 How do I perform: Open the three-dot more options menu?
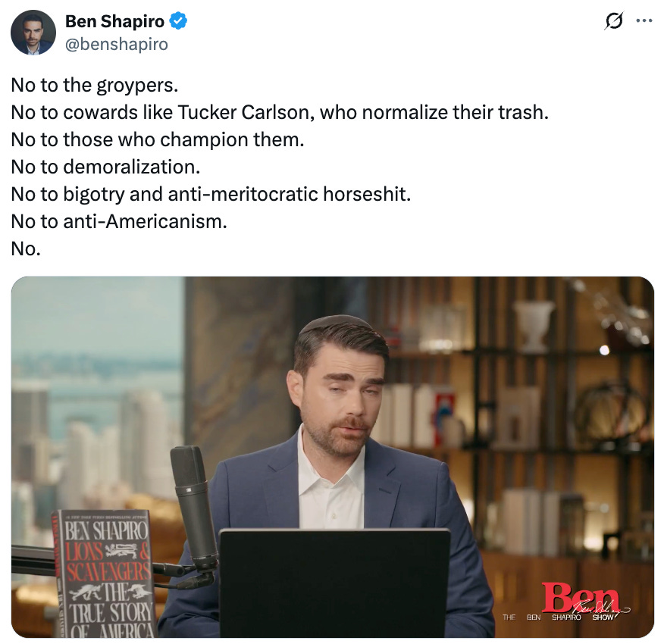[644, 20]
